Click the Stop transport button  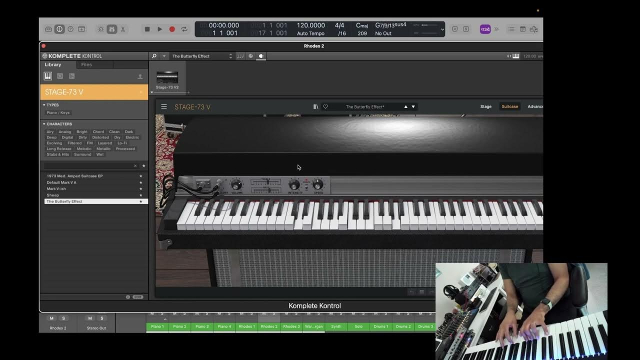(x=147, y=29)
